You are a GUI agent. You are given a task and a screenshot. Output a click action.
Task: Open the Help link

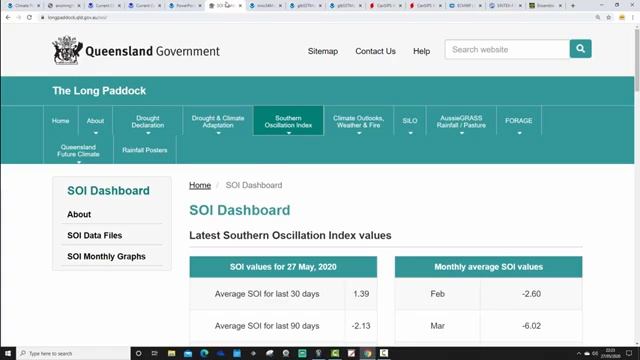coord(422,51)
